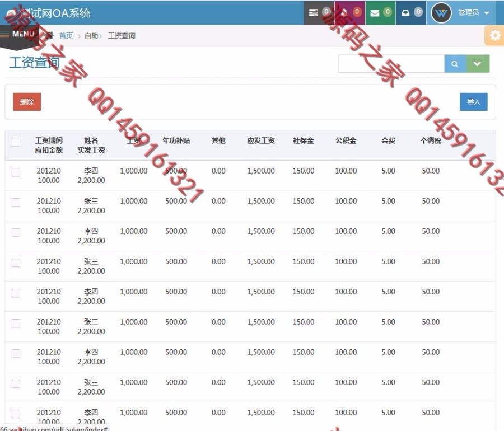The width and height of the screenshot is (504, 431).
Task: Open the orange settings gear icon
Action: (494, 35)
